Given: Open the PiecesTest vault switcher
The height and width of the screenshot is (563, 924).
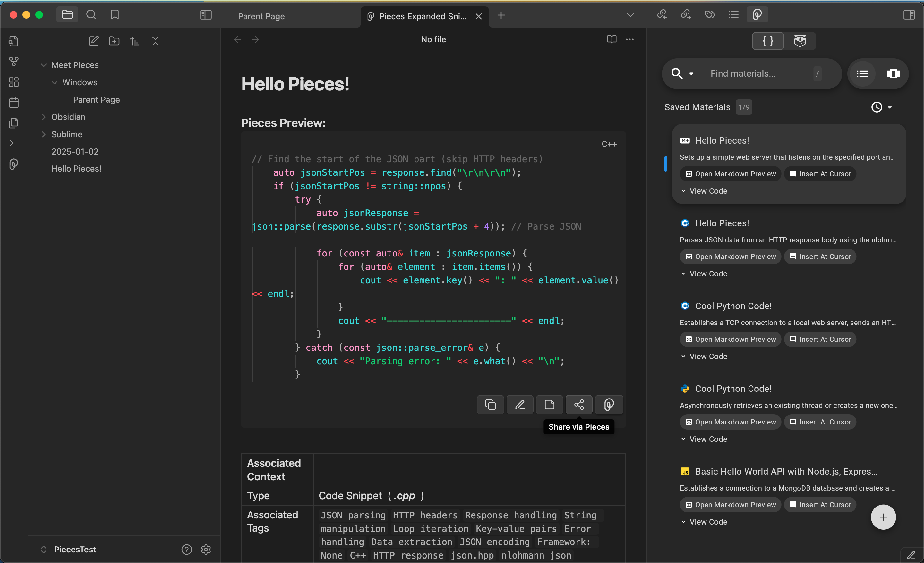Looking at the screenshot, I should pyautogui.click(x=68, y=550).
